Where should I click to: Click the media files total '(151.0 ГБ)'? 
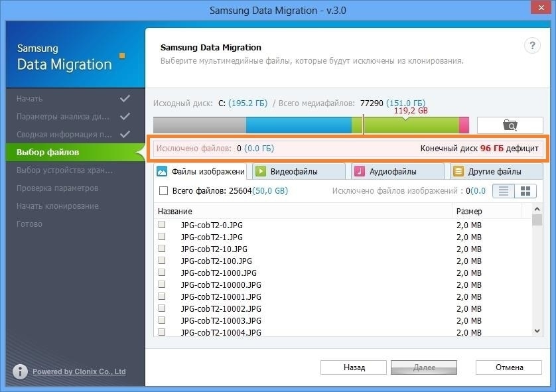(405, 103)
